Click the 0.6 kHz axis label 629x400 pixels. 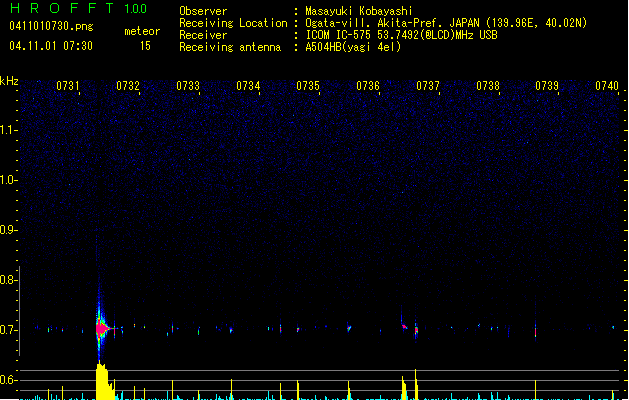8,380
